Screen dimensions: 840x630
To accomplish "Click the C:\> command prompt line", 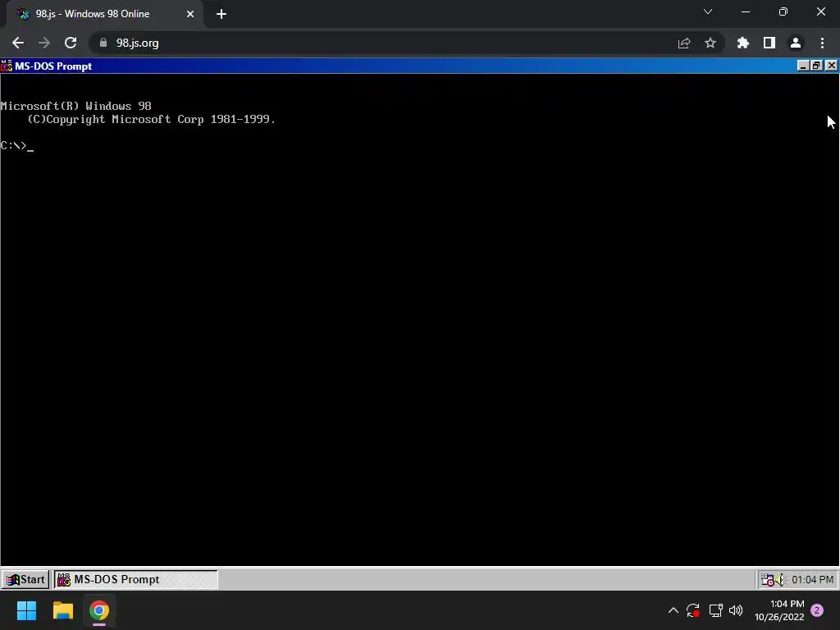I will pos(17,146).
